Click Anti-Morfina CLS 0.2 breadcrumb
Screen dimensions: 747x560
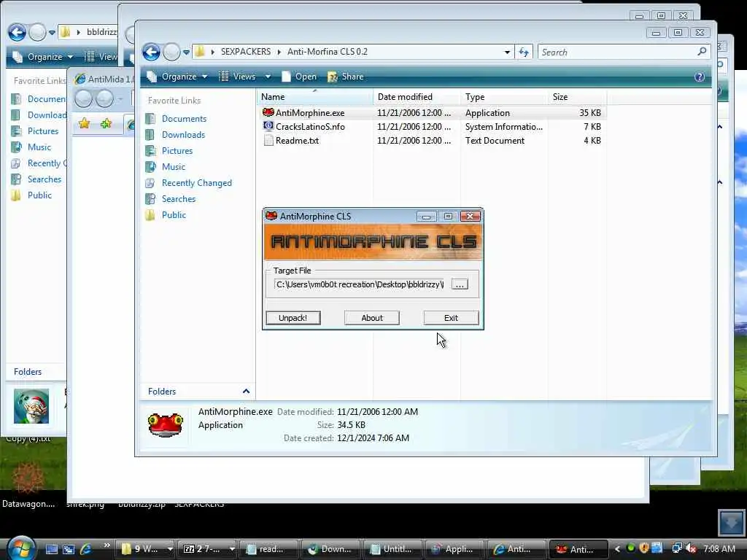point(328,52)
